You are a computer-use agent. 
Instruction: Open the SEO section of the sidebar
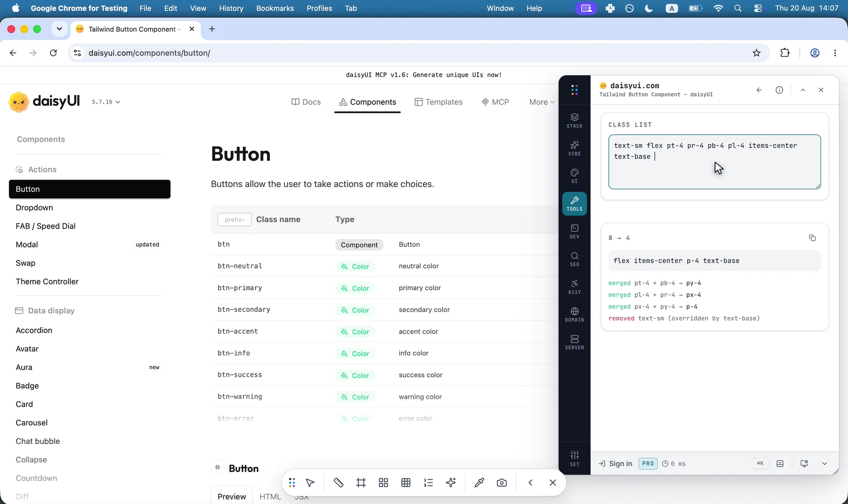574,259
